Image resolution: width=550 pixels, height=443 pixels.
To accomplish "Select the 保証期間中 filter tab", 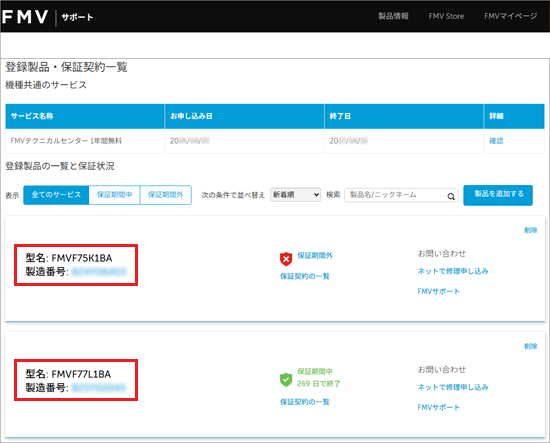I will [114, 195].
